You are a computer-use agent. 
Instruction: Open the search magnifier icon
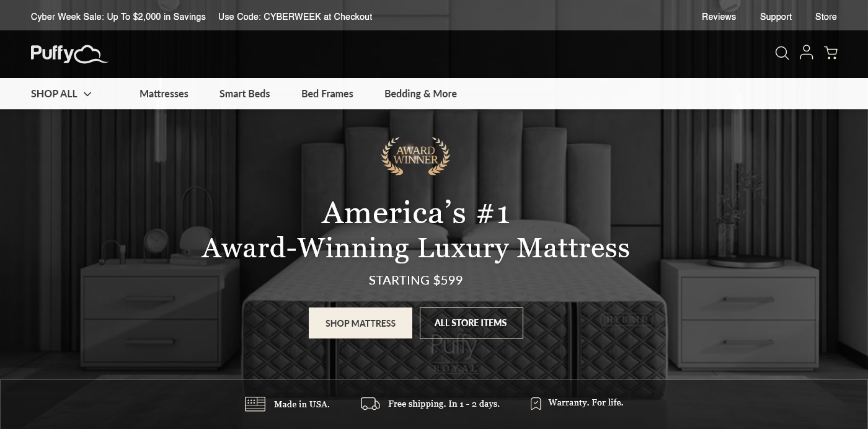click(x=782, y=53)
